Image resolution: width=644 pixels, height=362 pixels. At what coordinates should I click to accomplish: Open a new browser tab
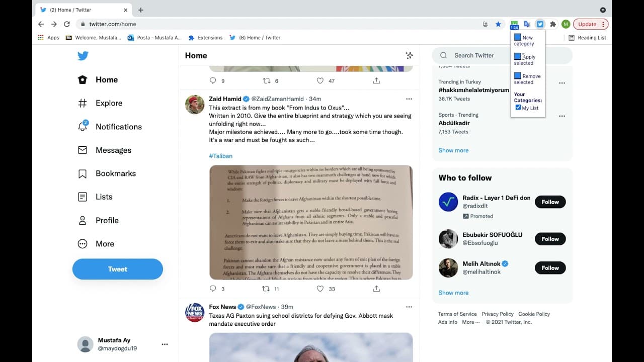coord(141,10)
